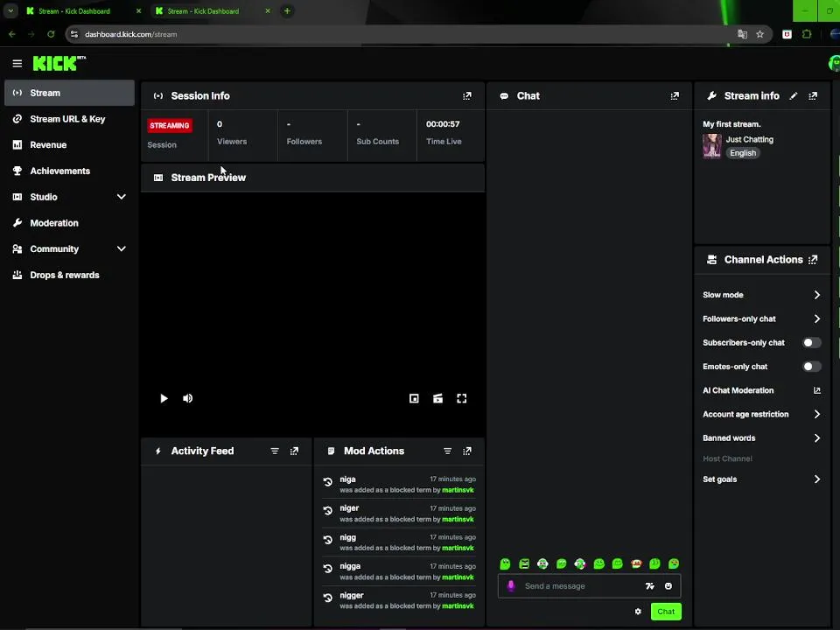The height and width of the screenshot is (630, 840).
Task: Filter the Mod Actions list
Action: tap(448, 451)
